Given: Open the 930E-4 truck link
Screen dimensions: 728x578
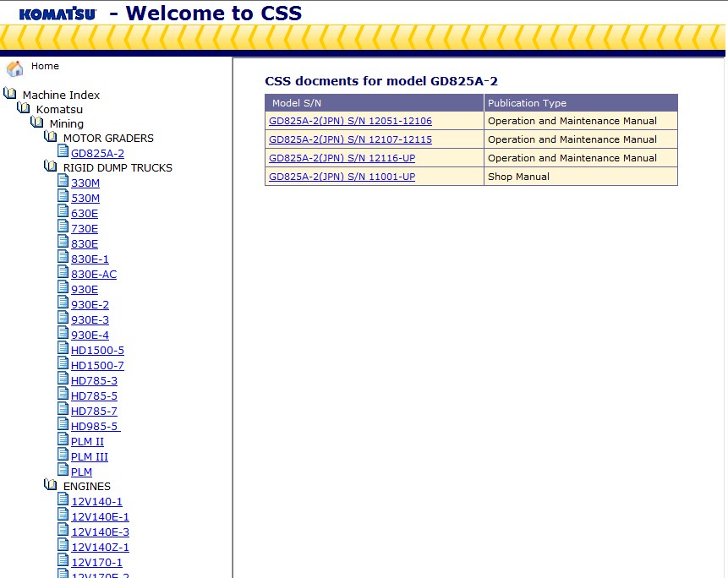Looking at the screenshot, I should pyautogui.click(x=90, y=335).
